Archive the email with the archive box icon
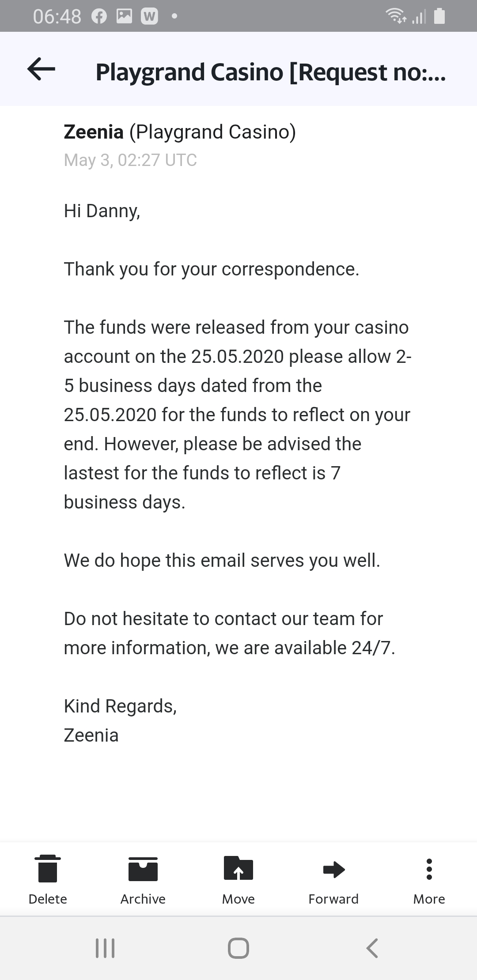Viewport: 477px width, 980px height. [x=143, y=869]
